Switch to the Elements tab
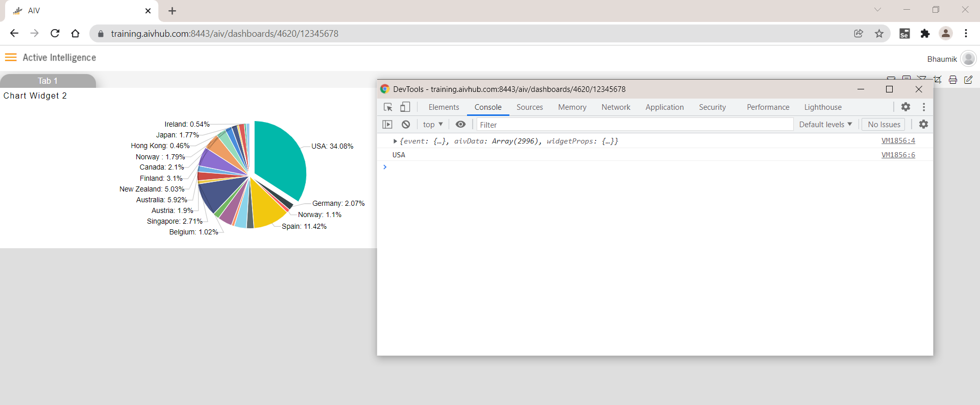The height and width of the screenshot is (405, 980). (x=444, y=107)
